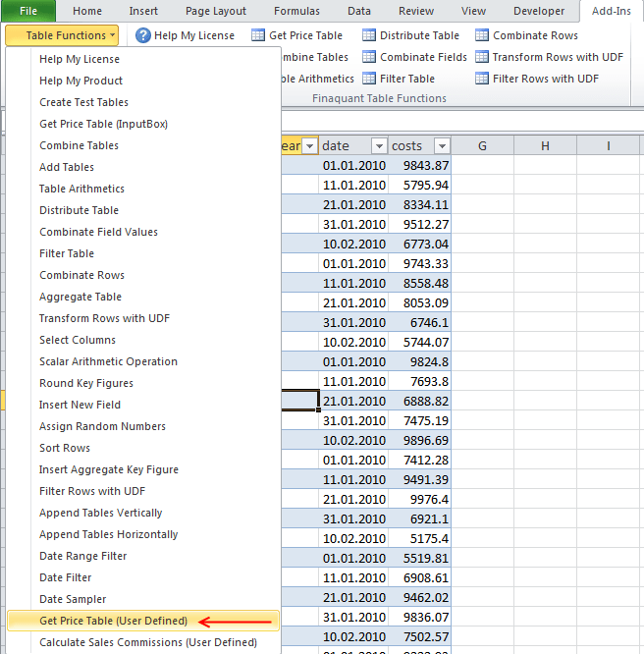Select Get Price Table (InputBox) entry
The image size is (644, 654).
143,124
